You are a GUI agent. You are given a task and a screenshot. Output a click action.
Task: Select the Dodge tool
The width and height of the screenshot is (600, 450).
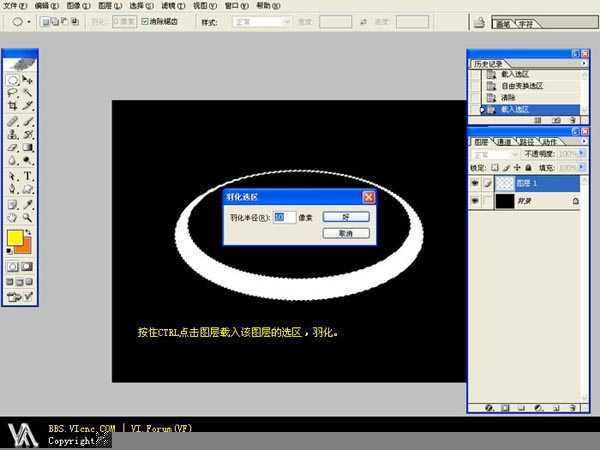coord(27,160)
